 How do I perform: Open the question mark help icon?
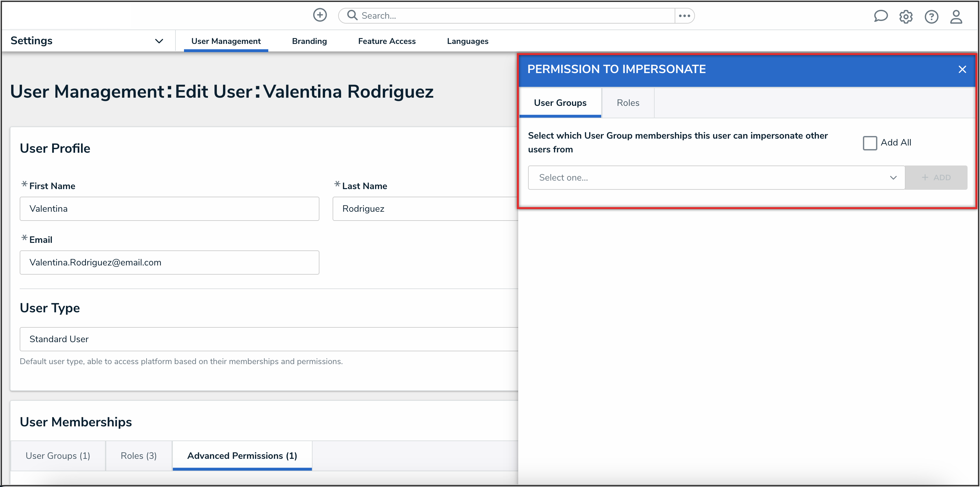tap(931, 17)
